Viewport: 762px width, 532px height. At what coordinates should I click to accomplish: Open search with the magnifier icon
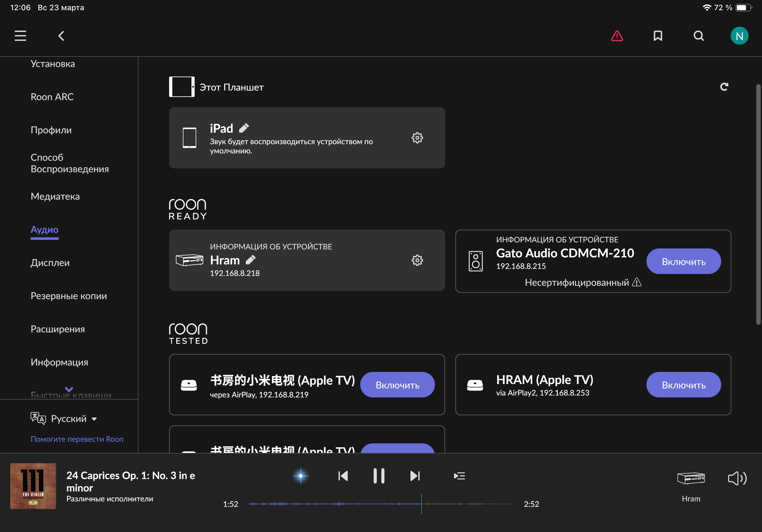698,36
